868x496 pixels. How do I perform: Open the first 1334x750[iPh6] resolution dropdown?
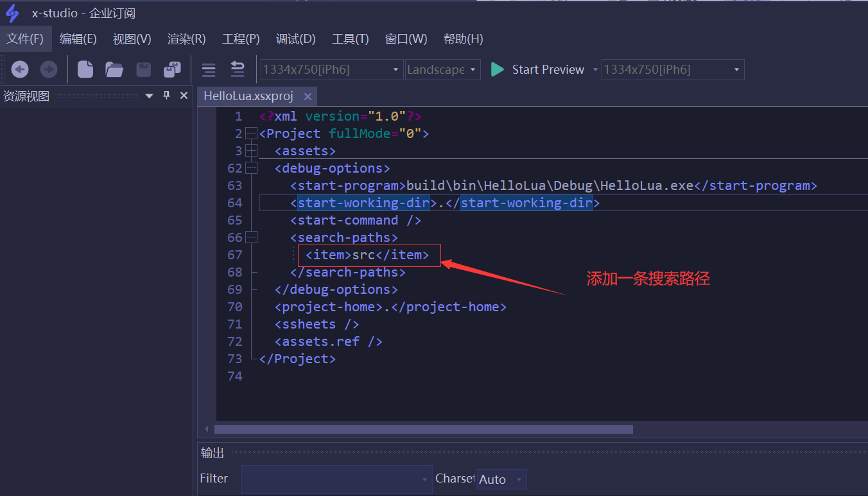(x=332, y=69)
